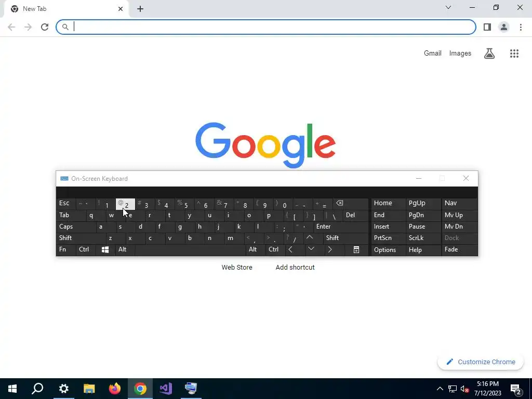This screenshot has height=399, width=532.
Task: Open taskbar search magnifier
Action: 37,389
